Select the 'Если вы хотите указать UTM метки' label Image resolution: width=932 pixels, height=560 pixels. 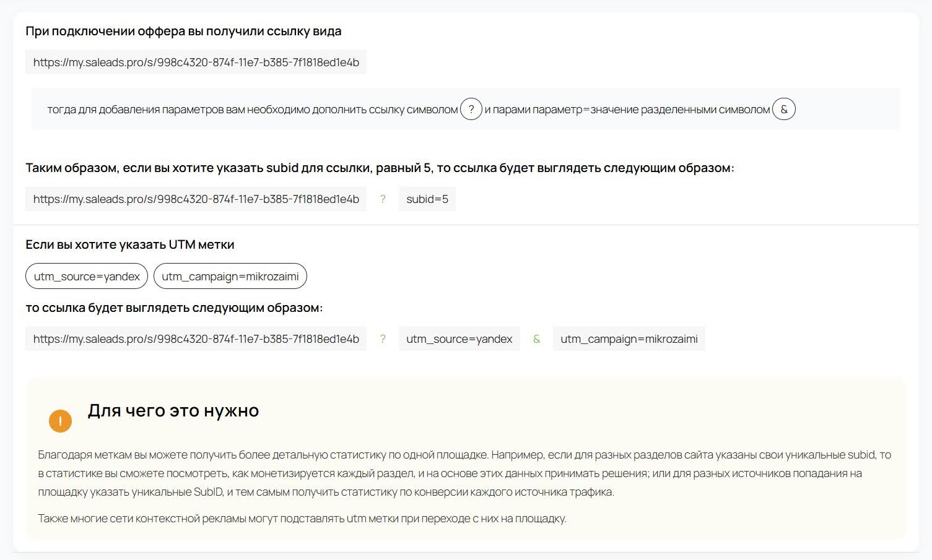130,244
